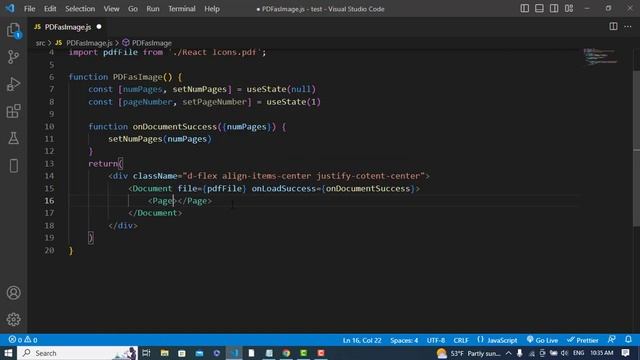Viewport: 640px width, 360px height.
Task: Toggle primary side bar layout button
Action: click(524, 9)
